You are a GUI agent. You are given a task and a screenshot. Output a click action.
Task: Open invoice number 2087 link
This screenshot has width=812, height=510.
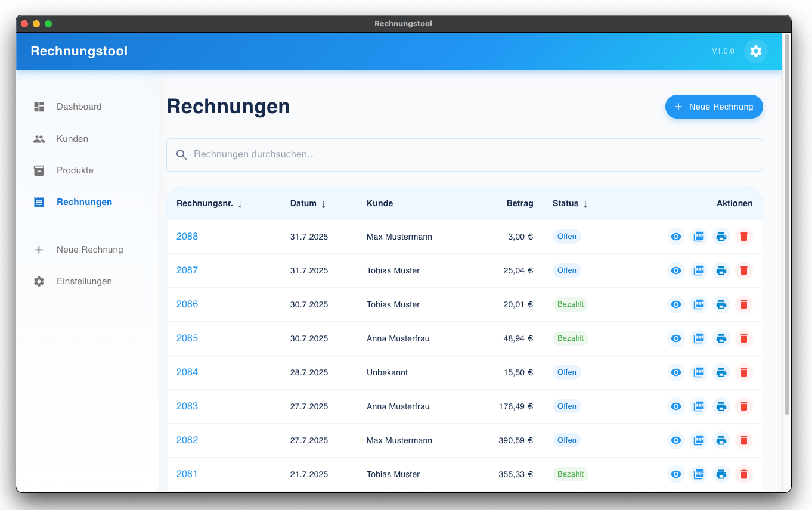tap(187, 270)
